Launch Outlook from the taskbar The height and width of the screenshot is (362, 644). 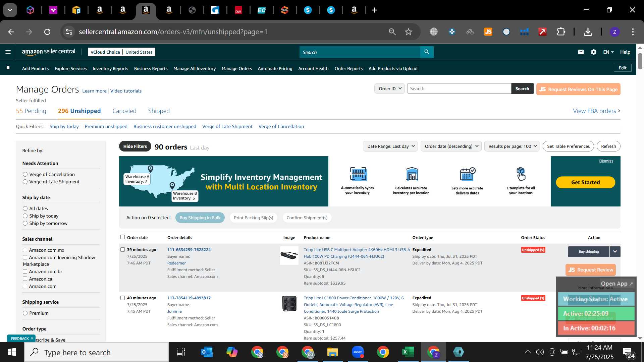pos(207,352)
